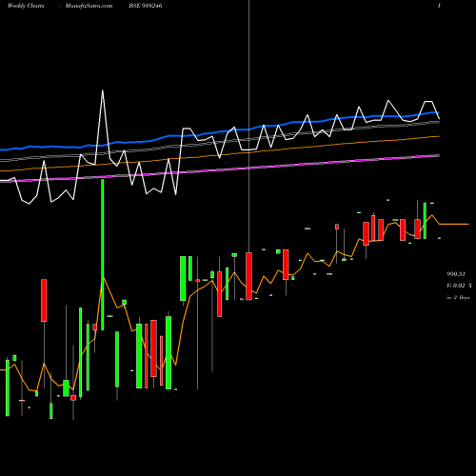This screenshot has height=476, width=476.
Task: Click the '990.51' price value
Action: pyautogui.click(x=456, y=274)
